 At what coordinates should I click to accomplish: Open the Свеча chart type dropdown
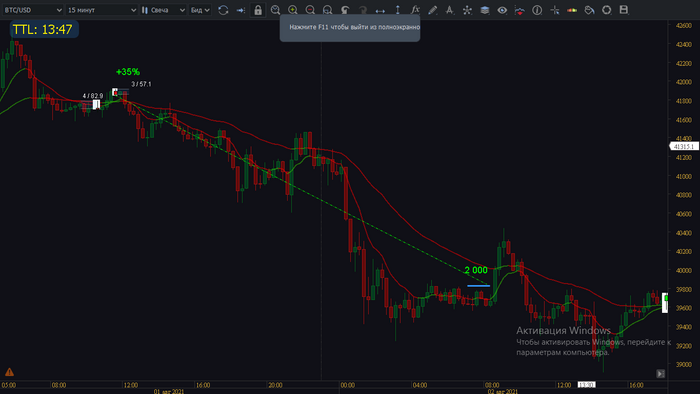tap(163, 10)
